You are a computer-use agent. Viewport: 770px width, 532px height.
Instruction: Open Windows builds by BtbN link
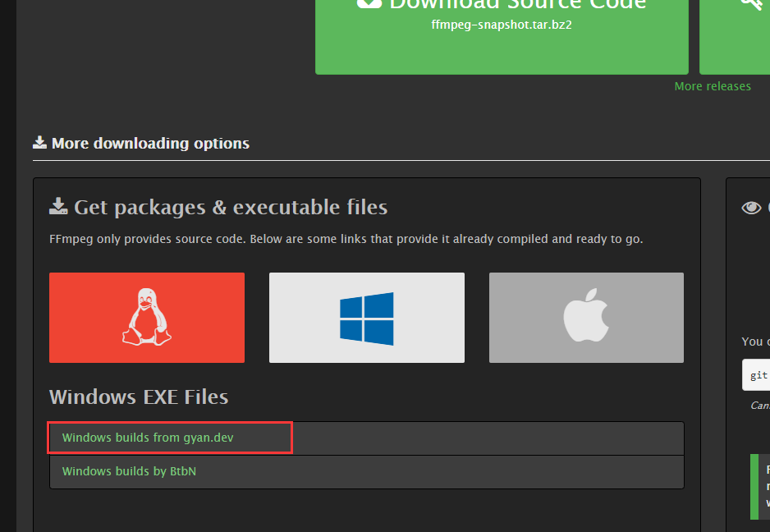tap(129, 471)
